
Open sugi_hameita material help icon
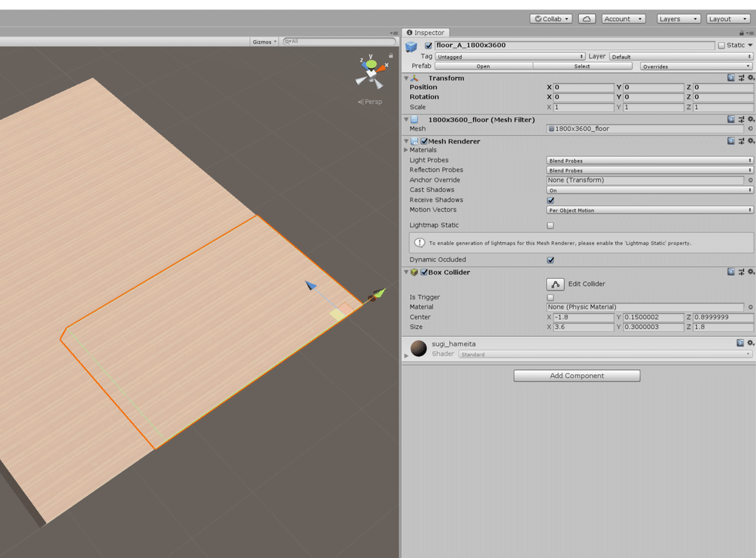(x=740, y=343)
